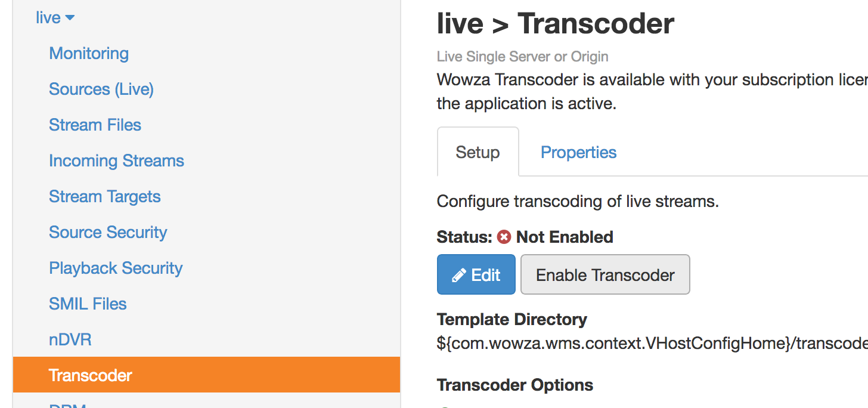This screenshot has width=868, height=408.
Task: Go to Sources (Live) in sidebar
Action: click(x=101, y=89)
